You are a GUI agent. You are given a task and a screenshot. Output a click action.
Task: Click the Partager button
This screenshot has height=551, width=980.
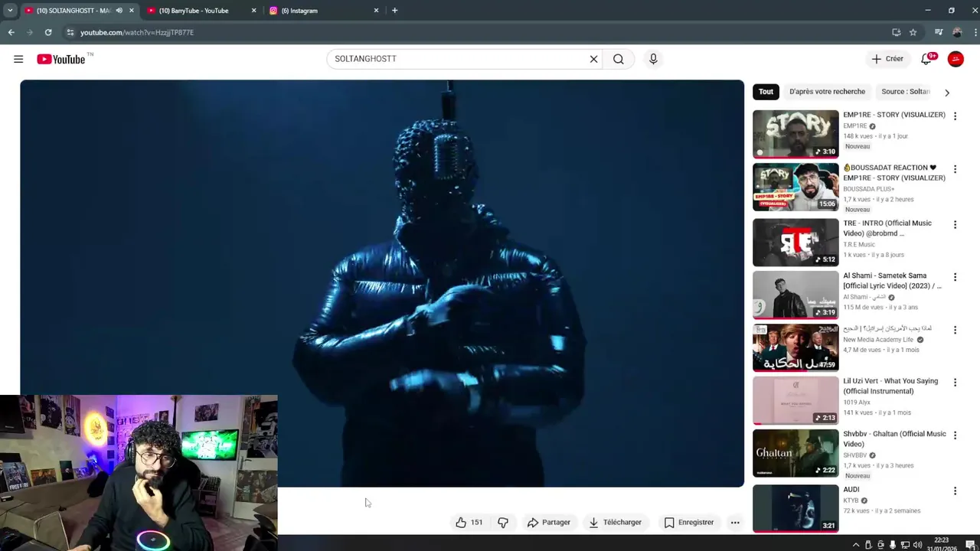549,523
